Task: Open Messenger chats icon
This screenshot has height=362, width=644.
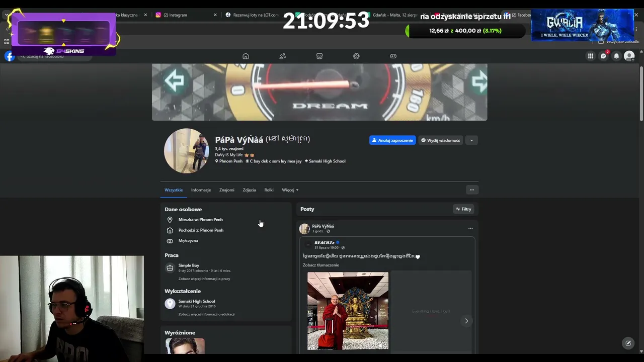Action: (604, 56)
